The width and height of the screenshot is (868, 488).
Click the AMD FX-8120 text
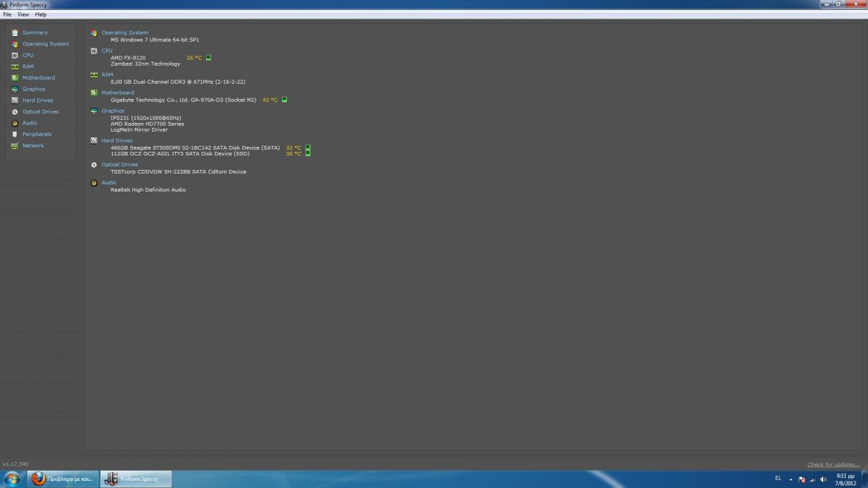click(128, 58)
